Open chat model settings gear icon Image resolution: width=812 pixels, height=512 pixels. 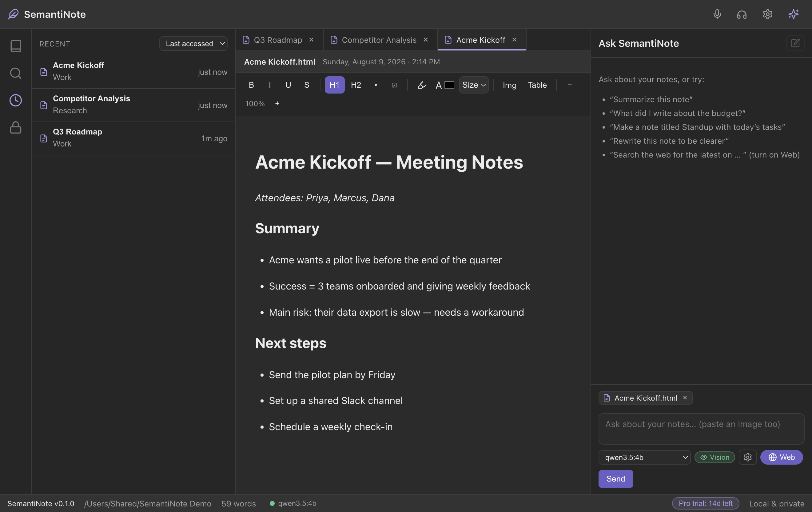click(x=747, y=457)
